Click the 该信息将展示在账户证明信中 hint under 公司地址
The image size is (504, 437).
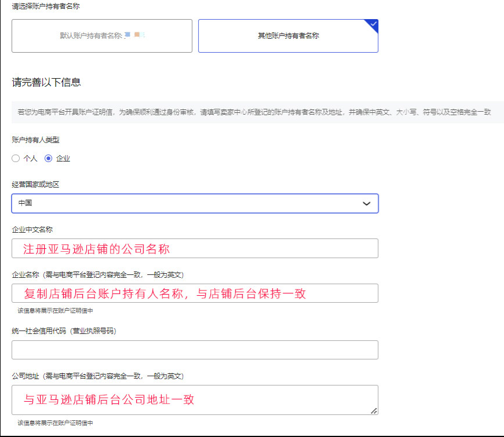tap(55, 423)
